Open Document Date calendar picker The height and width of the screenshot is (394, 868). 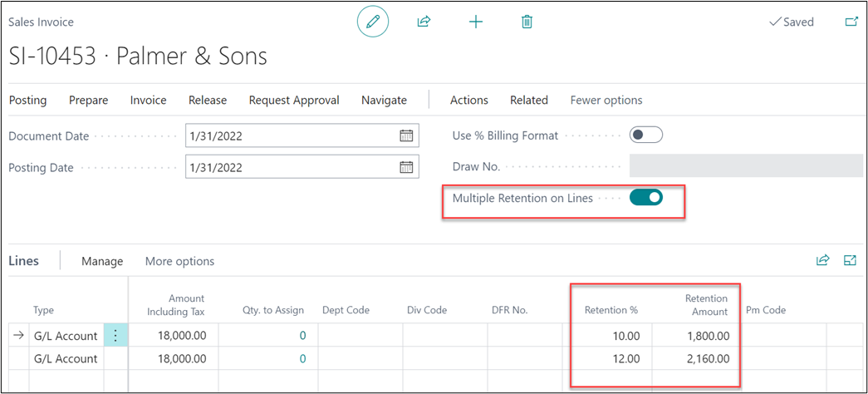click(406, 135)
